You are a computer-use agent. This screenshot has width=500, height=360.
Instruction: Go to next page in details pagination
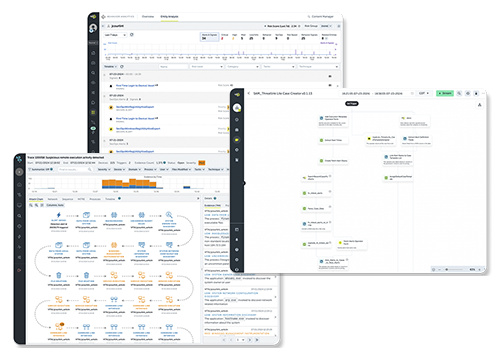[249, 340]
